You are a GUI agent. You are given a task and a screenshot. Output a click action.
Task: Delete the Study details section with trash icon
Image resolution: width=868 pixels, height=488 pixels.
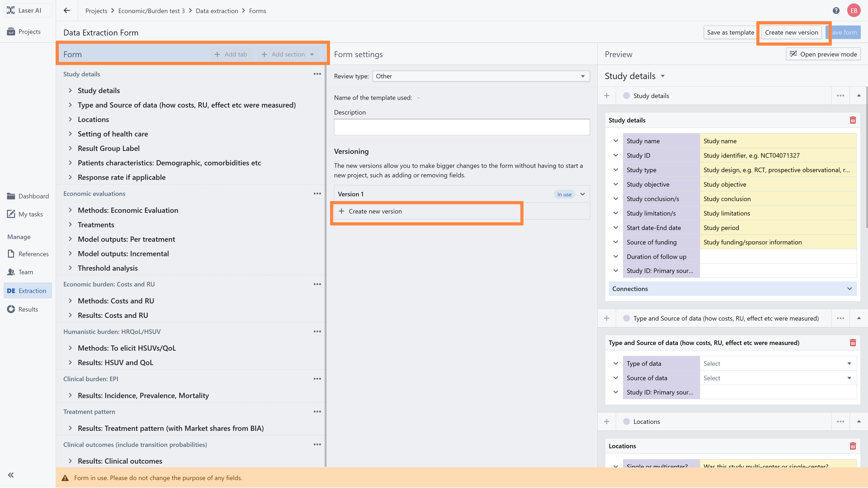coord(852,120)
